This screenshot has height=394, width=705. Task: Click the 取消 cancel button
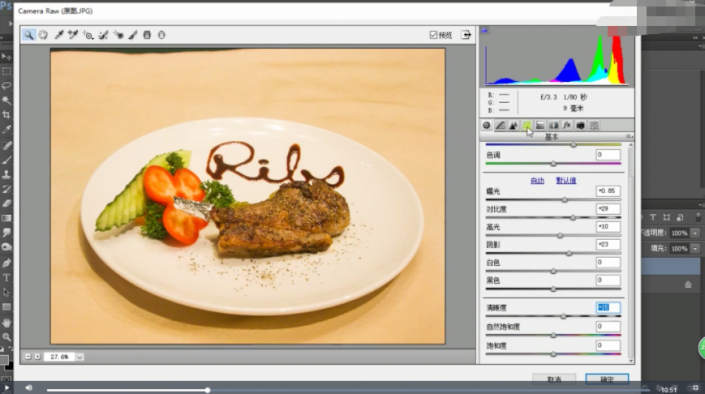(554, 379)
